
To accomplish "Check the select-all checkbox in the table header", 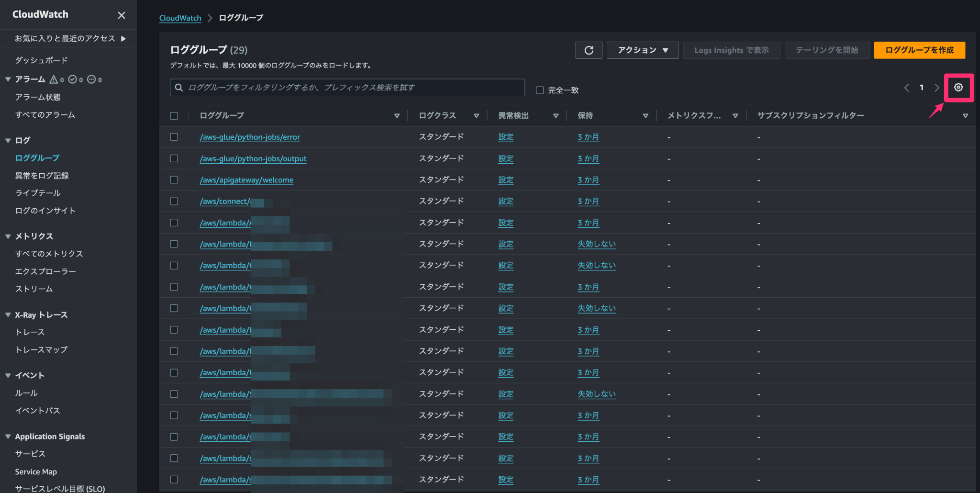I will pos(174,115).
